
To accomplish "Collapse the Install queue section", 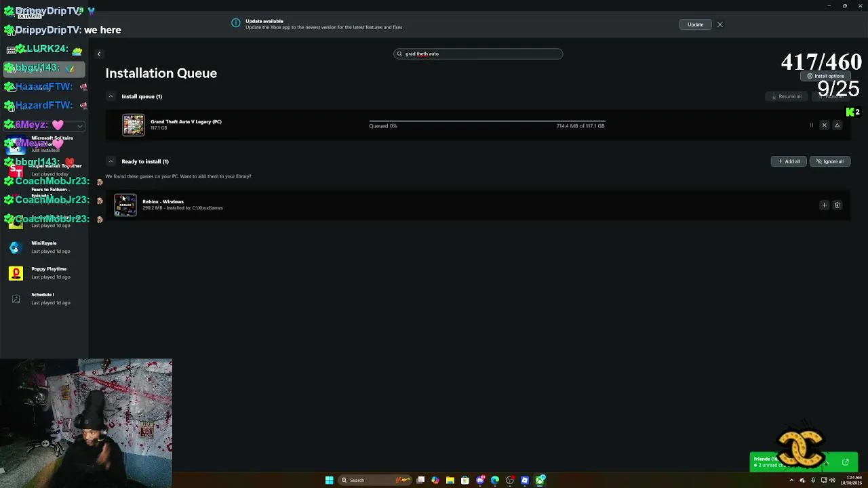I will pyautogui.click(x=111, y=96).
